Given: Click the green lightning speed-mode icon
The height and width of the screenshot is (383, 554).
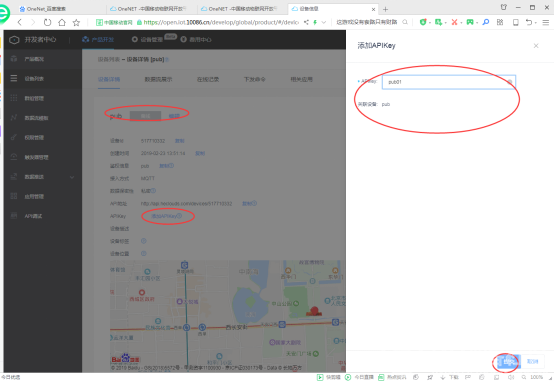Looking at the screenshot, I should [315, 22].
